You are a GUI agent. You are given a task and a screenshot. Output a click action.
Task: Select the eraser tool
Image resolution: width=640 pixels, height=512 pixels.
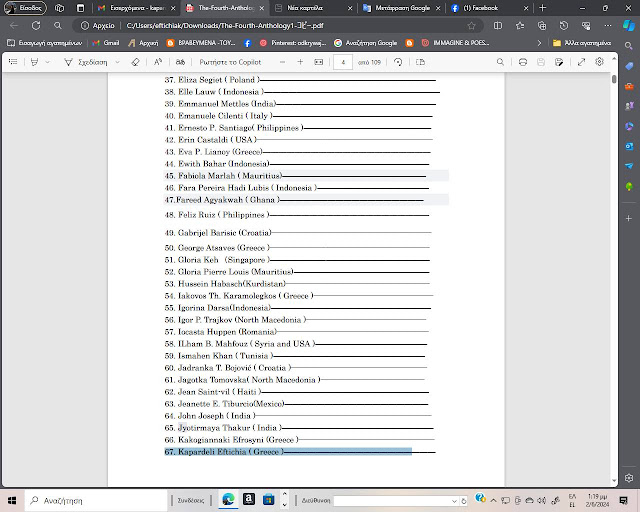pyautogui.click(x=136, y=62)
